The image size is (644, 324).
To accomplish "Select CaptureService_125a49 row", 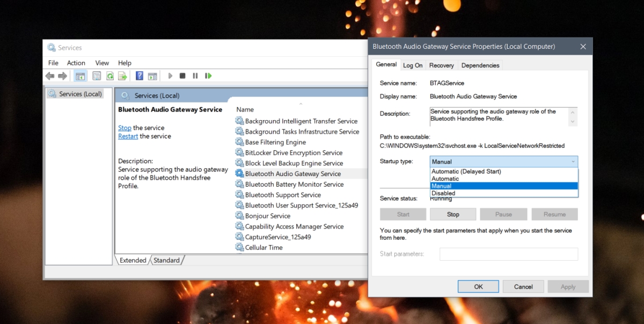I will pyautogui.click(x=301, y=237).
